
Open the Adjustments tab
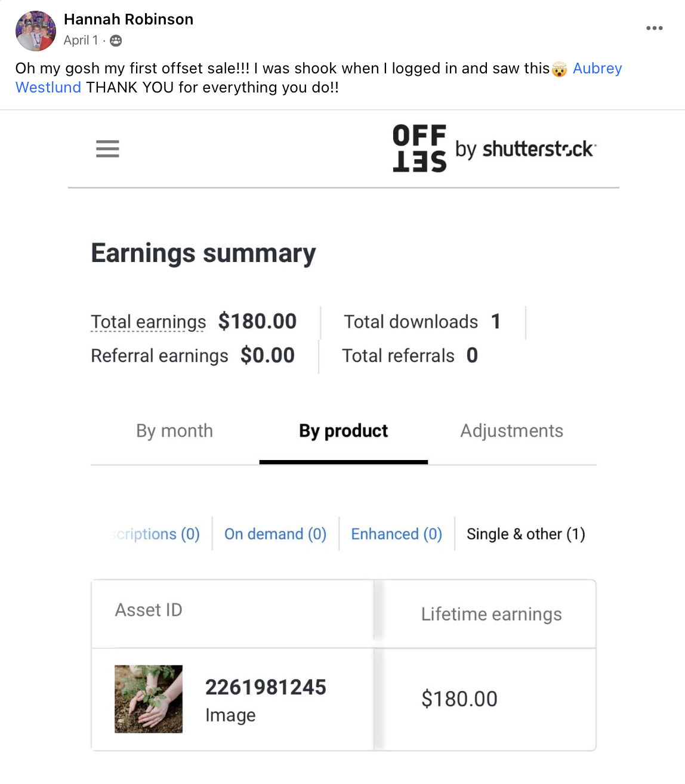point(511,431)
